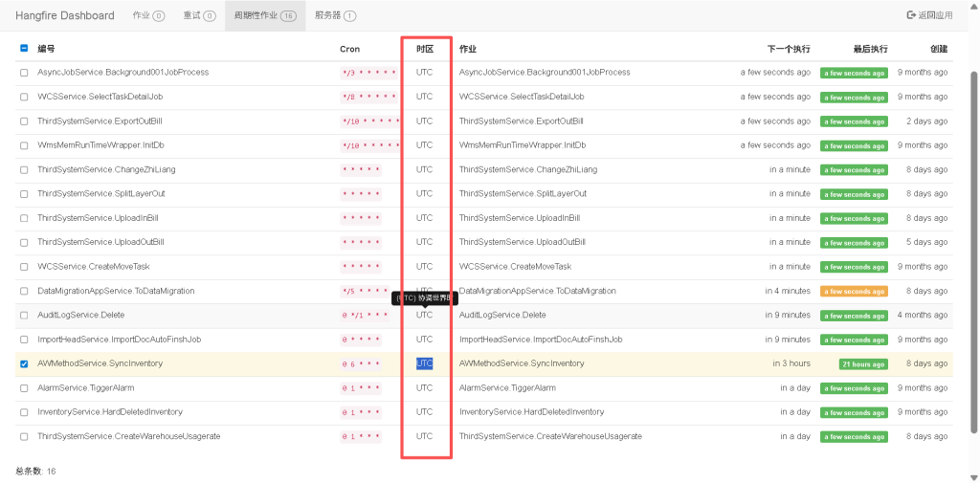Open the 作业 (Jobs) tab
This screenshot has width=980, height=483.
(148, 15)
